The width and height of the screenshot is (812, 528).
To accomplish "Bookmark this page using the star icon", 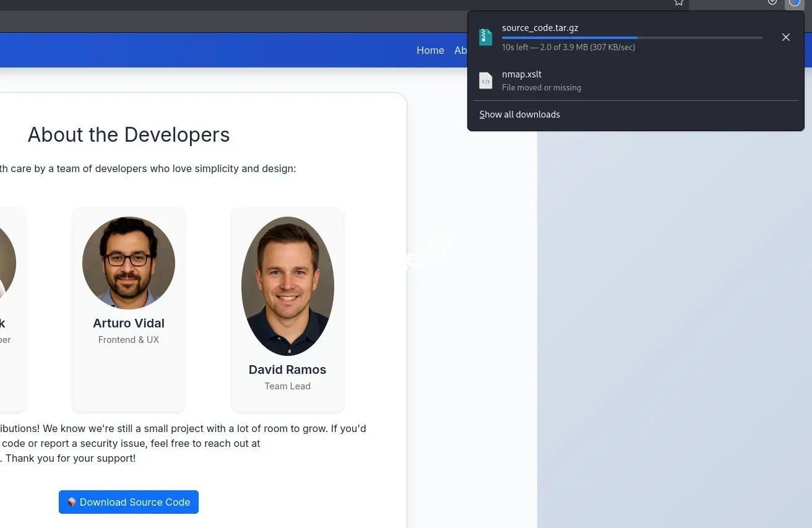I will click(678, 3).
